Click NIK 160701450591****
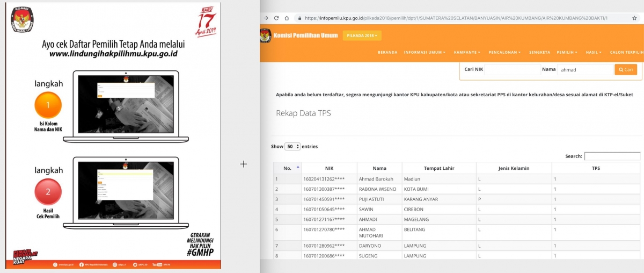 [324, 199]
